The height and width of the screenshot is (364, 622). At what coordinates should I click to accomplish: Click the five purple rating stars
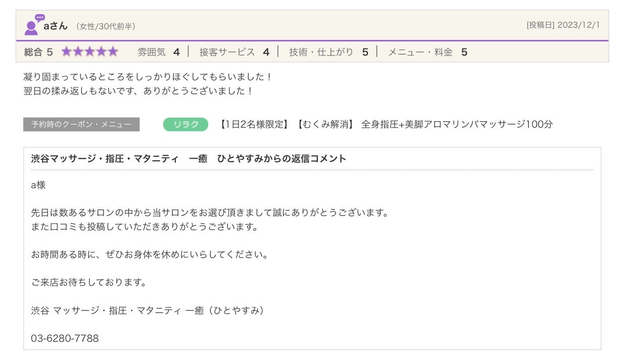[x=89, y=51]
